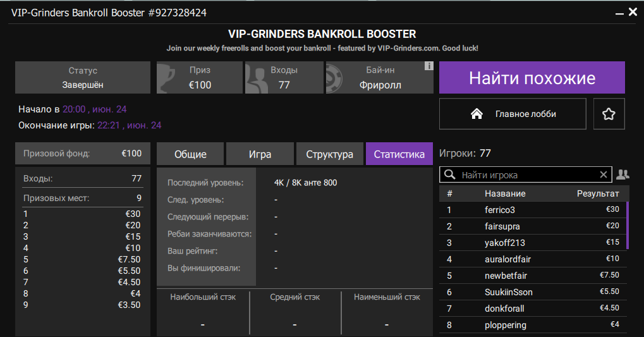644x337 pixels.
Task: Go to Главное лобби
Action: pyautogui.click(x=513, y=114)
